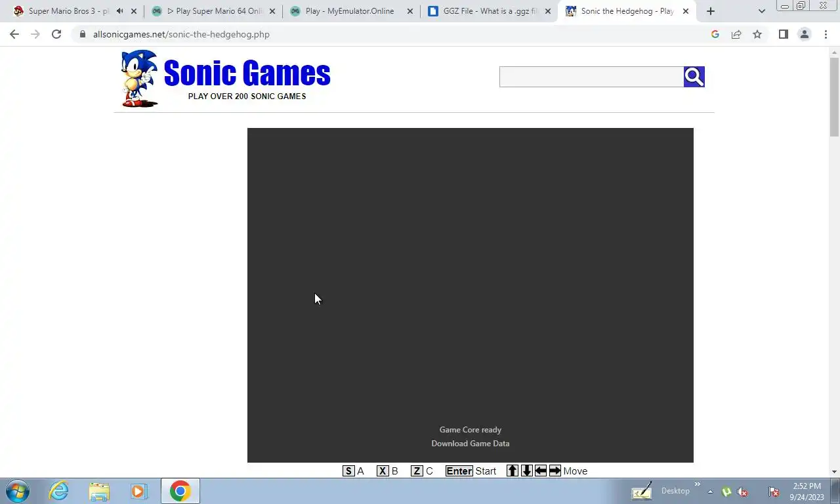
Task: Select the Sonic the Hedgehog tab
Action: pyautogui.click(x=627, y=11)
